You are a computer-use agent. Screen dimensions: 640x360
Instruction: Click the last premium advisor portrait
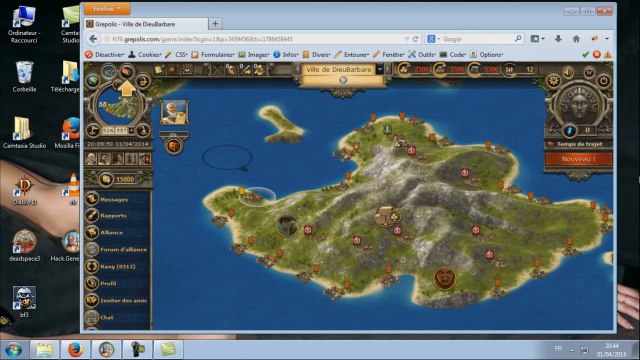click(x=145, y=159)
